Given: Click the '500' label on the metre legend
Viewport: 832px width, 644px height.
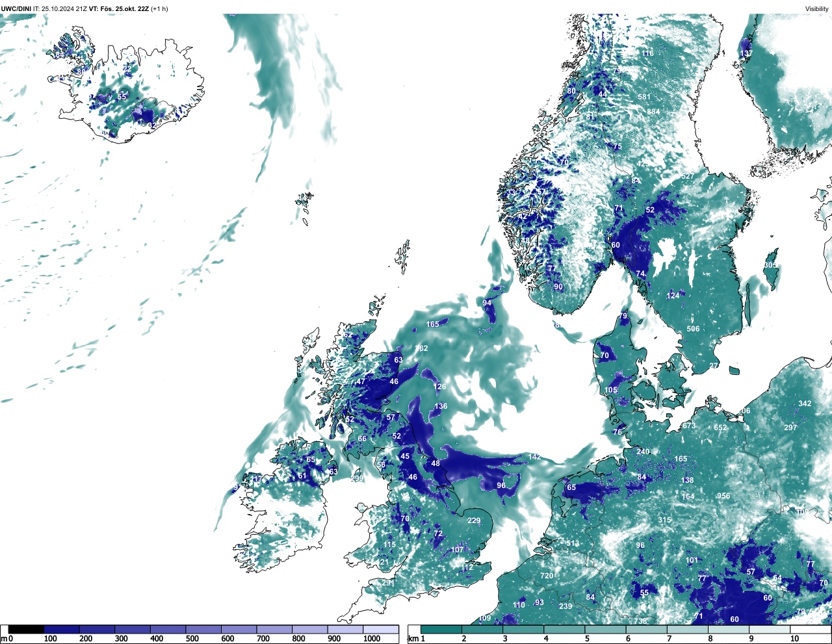Looking at the screenshot, I should 192,639.
